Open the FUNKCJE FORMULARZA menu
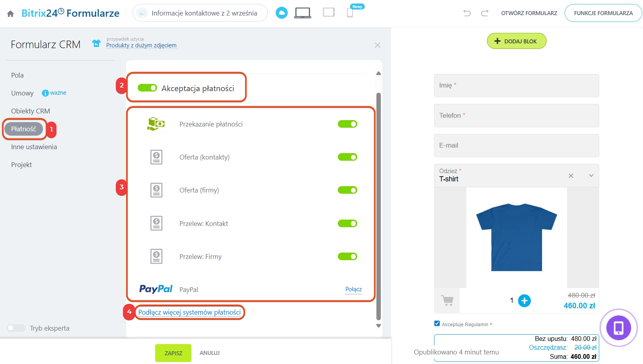This screenshot has width=643, height=364. pyautogui.click(x=603, y=13)
